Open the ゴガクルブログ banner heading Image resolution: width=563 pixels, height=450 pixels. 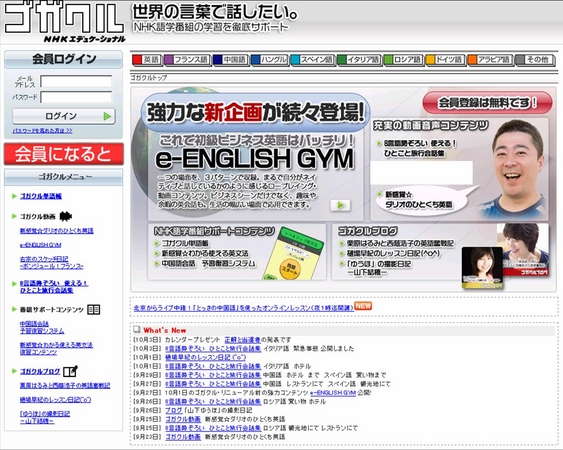368,231
